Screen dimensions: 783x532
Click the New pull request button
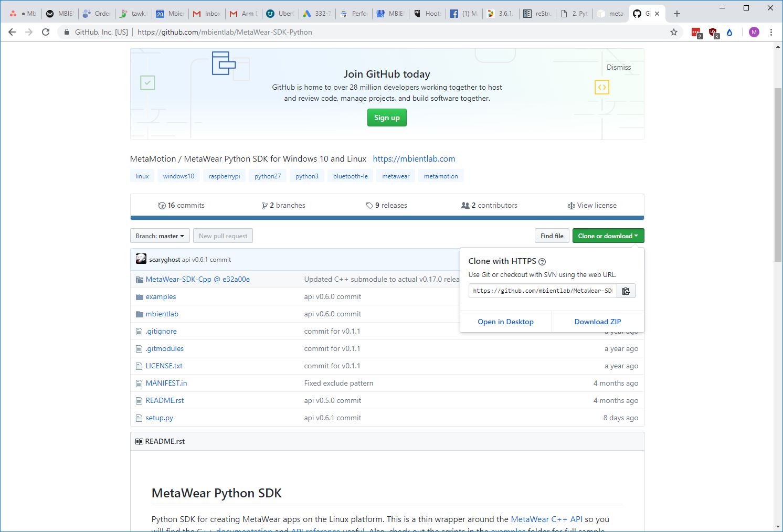click(223, 236)
